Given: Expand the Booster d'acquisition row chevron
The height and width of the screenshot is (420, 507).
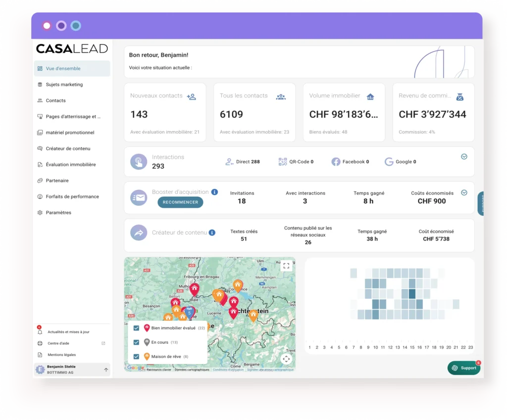Looking at the screenshot, I should coord(464,192).
